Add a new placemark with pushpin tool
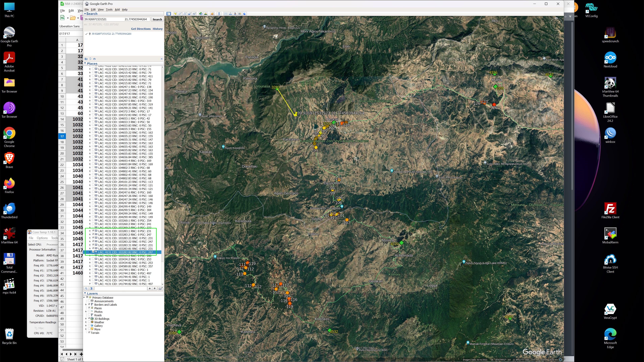The image size is (644, 362). (x=175, y=14)
